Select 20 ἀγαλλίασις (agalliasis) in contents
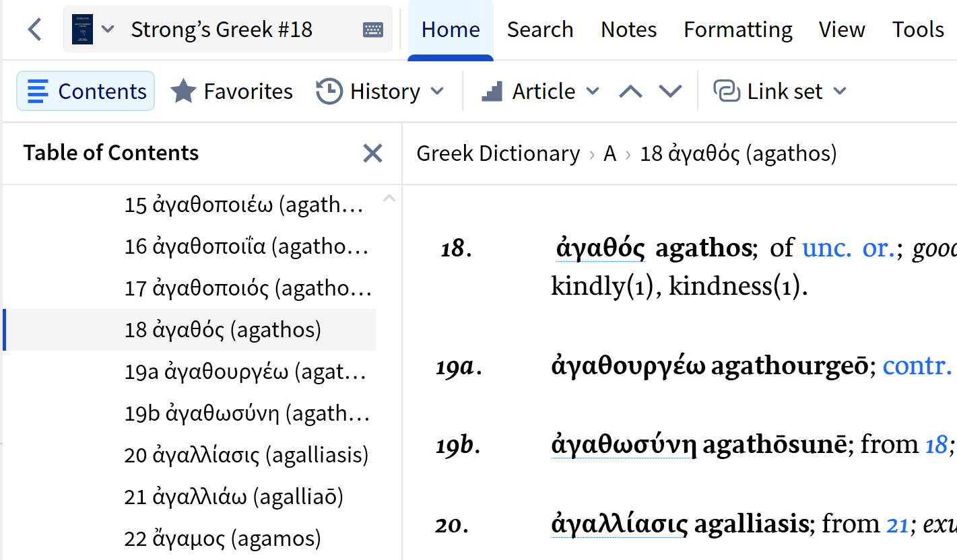 [246, 455]
